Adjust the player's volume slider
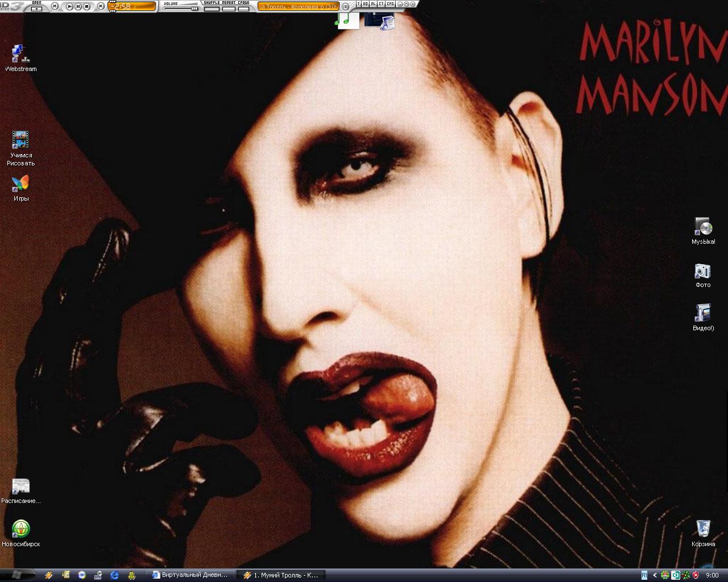This screenshot has height=582, width=728. pyautogui.click(x=181, y=8)
